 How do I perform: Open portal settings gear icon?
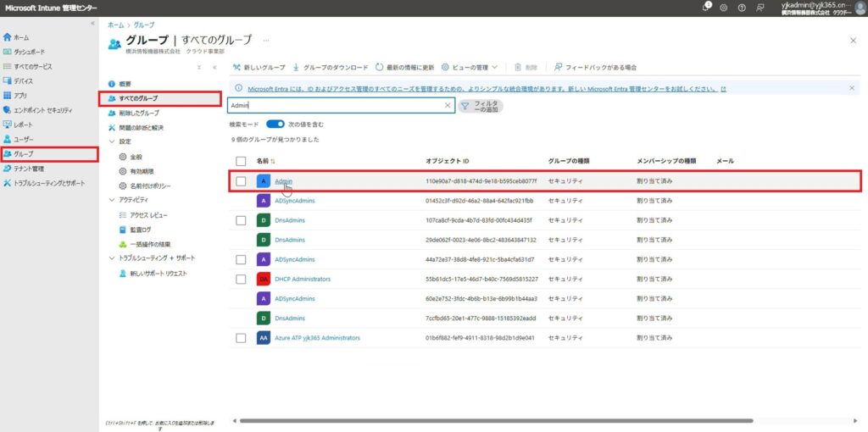point(723,7)
